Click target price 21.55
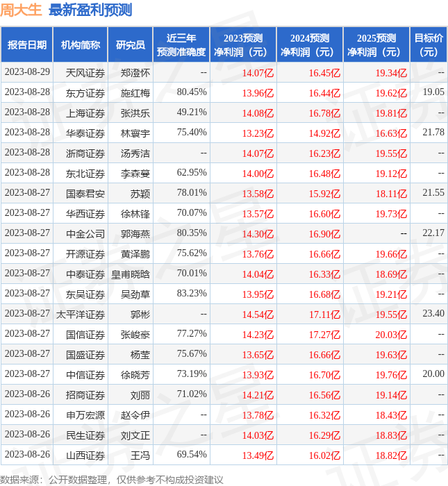 pos(433,193)
